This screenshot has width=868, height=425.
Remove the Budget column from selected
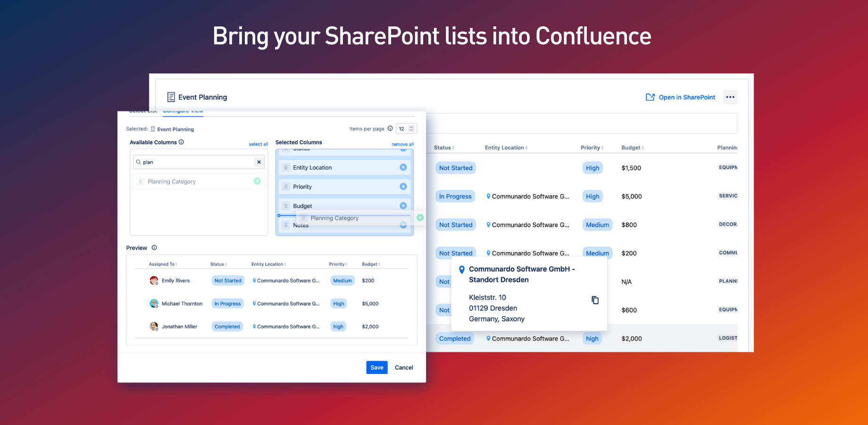403,206
